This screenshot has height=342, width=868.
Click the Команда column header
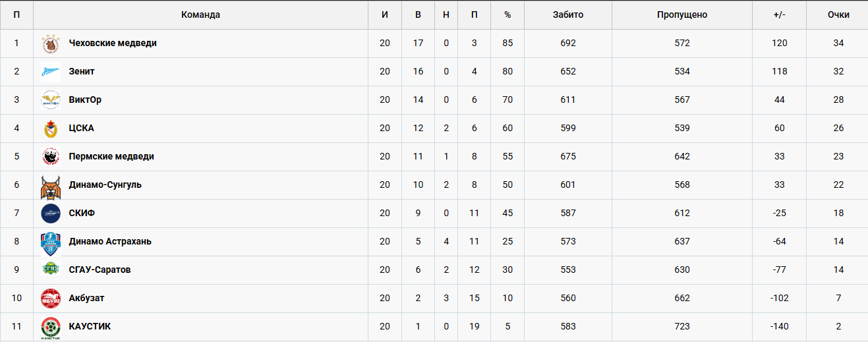coord(200,14)
